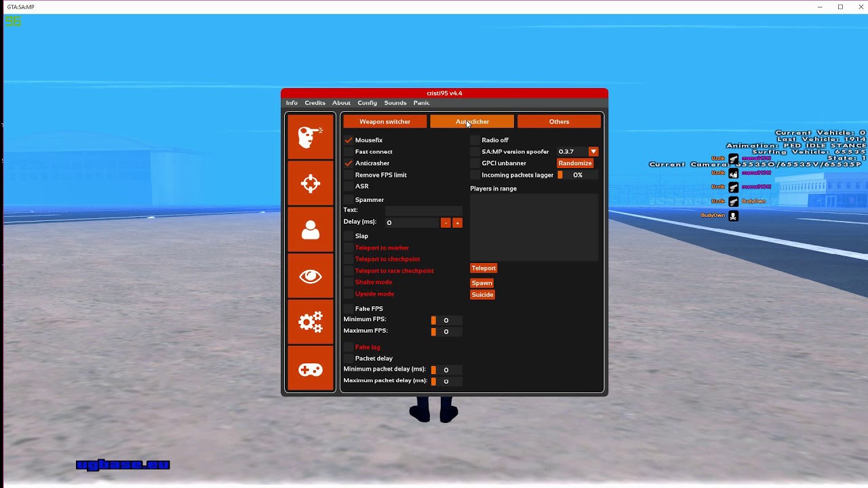Screen dimensions: 868x488
Task: Adjust Maximum packet delay slider
Action: pyautogui.click(x=446, y=382)
